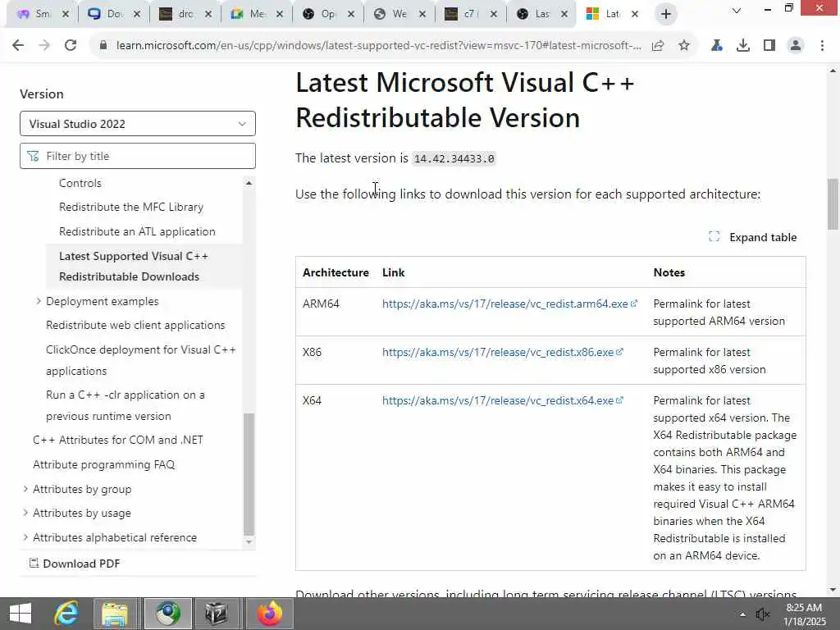Open the taskbar clock and date

[x=804, y=614]
